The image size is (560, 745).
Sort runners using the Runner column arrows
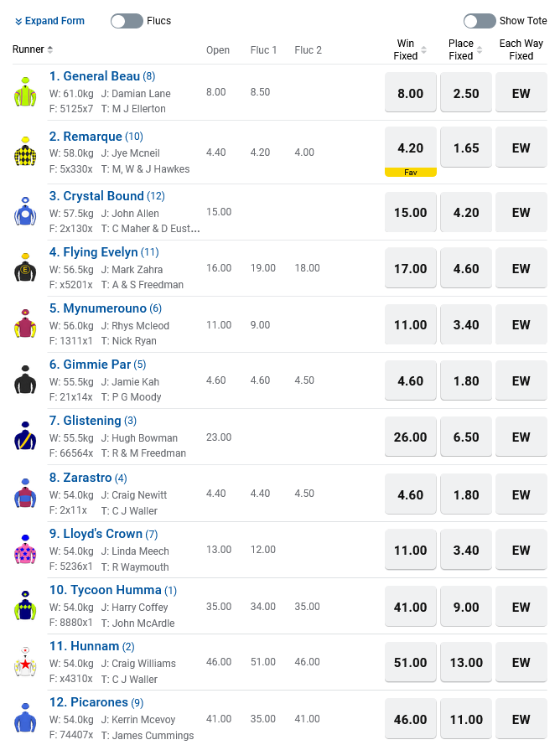50,50
